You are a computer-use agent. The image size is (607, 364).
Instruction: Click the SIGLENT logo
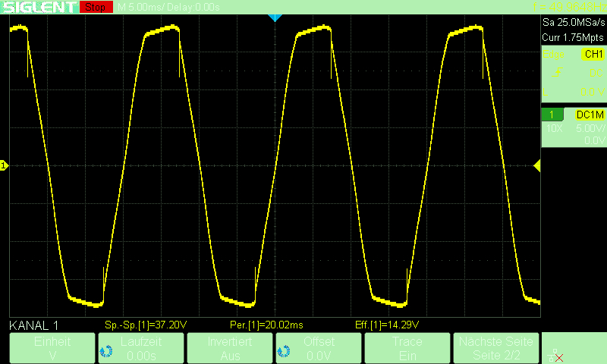tap(39, 7)
